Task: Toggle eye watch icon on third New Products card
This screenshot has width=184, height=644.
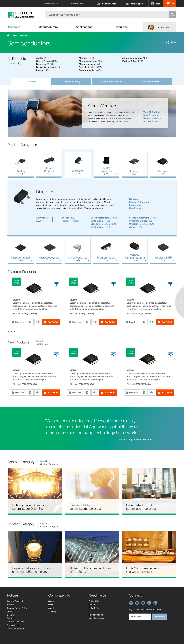Action: point(151,393)
